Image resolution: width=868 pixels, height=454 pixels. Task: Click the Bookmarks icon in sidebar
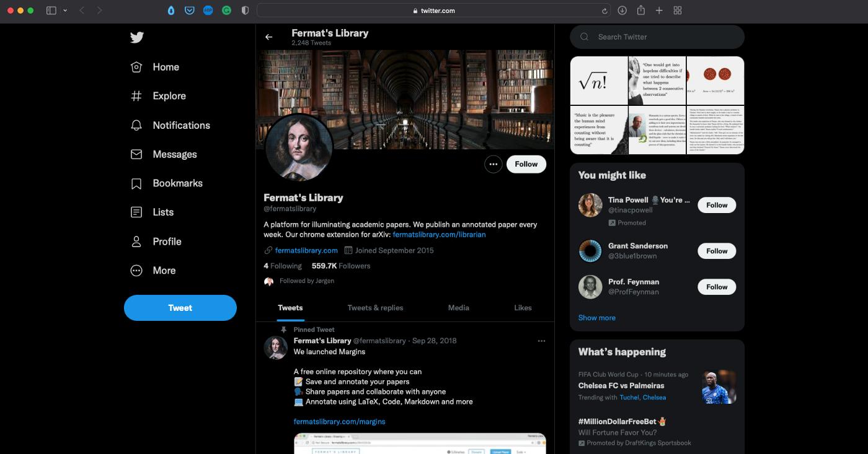[136, 183]
